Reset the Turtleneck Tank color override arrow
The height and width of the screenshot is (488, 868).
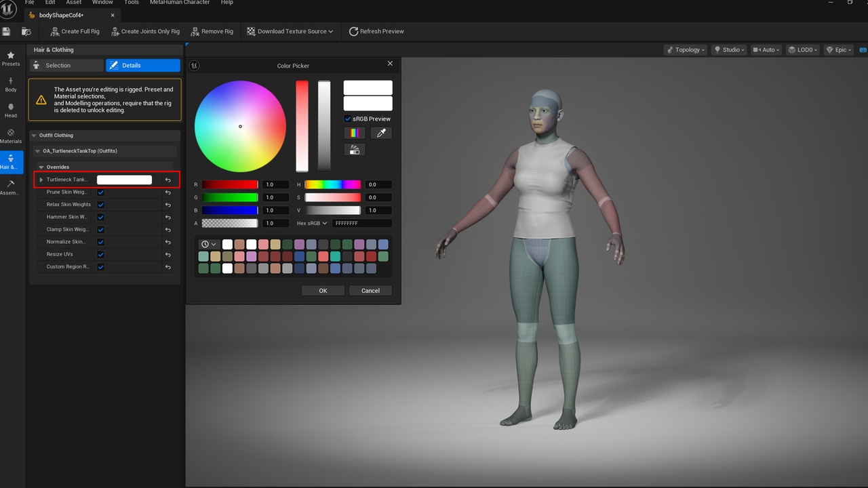pyautogui.click(x=168, y=180)
